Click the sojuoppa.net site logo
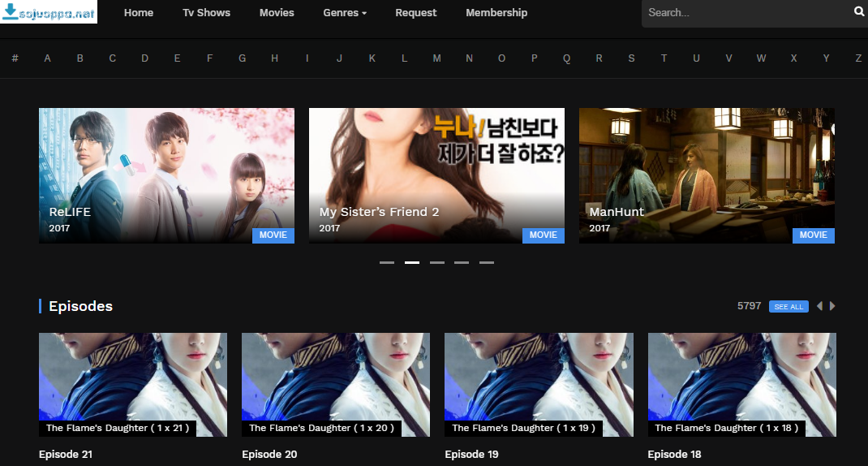 coord(49,11)
